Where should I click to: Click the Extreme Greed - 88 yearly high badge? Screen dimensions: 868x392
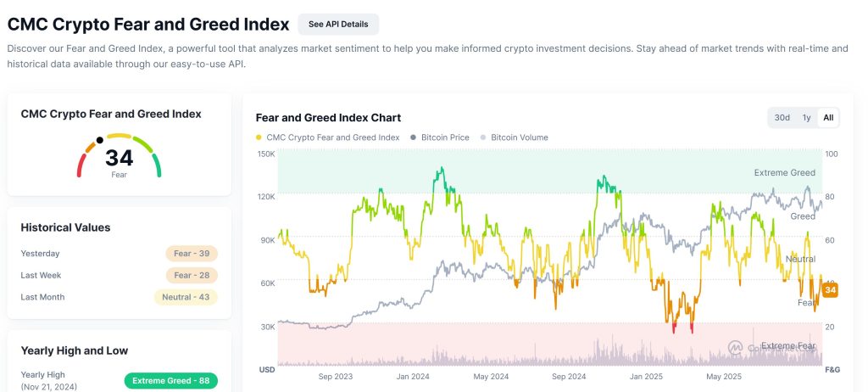170,380
